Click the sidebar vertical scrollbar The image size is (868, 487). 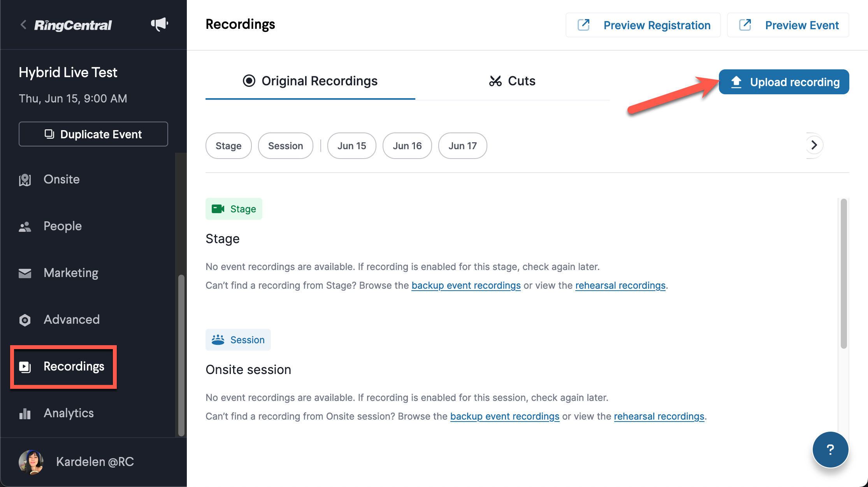[181, 355]
